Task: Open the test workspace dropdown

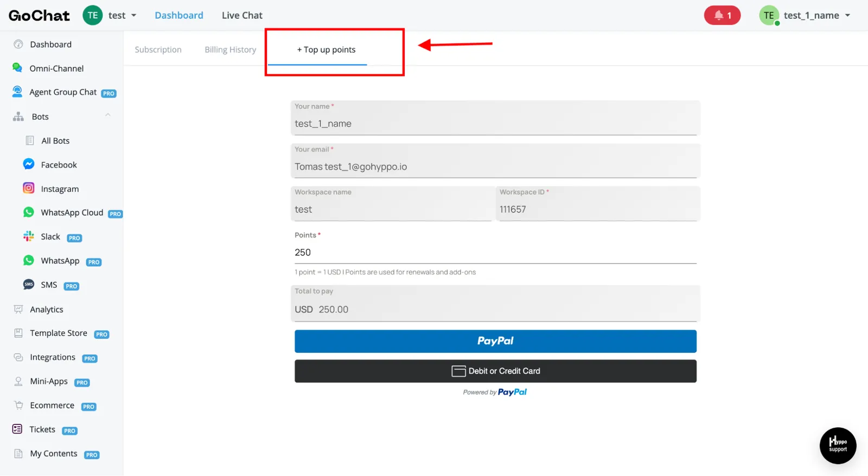Action: (123, 15)
